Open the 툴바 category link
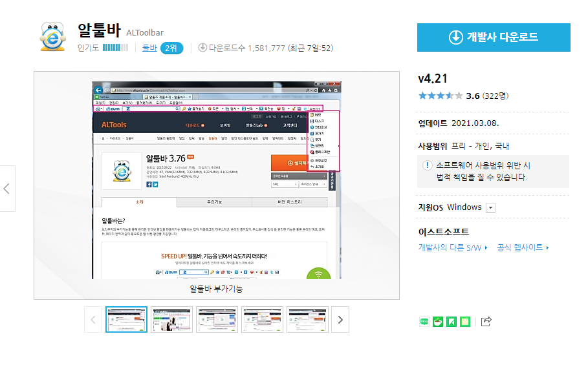588x365 pixels. 149,48
